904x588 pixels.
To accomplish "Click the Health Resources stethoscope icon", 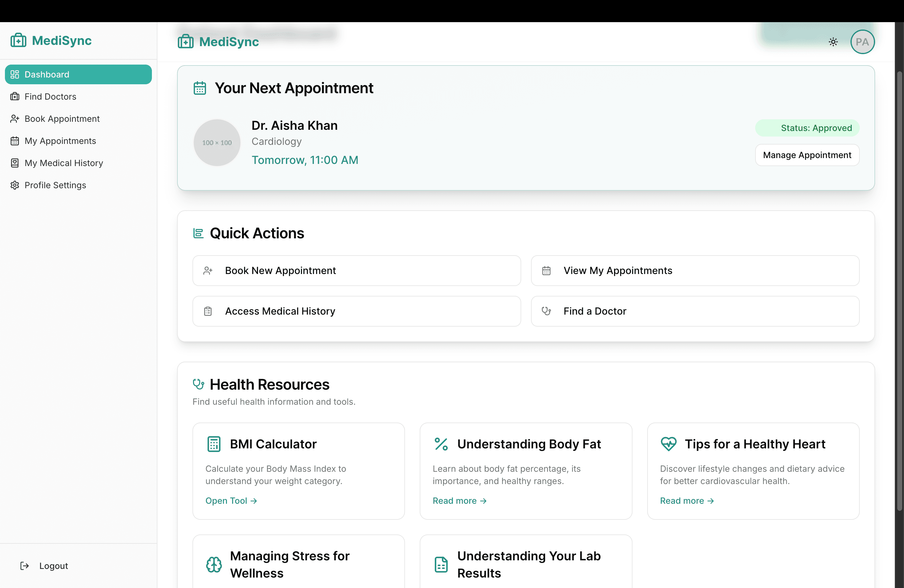I will tap(198, 384).
